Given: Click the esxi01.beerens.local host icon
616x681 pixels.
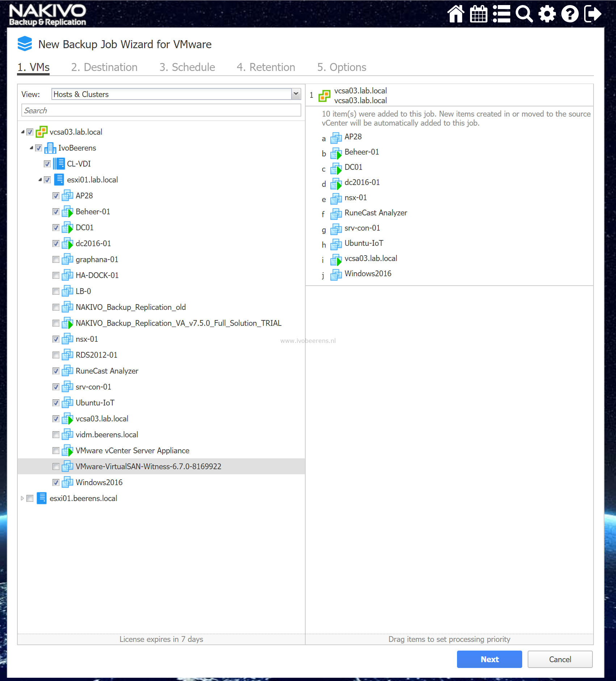Looking at the screenshot, I should 42,498.
